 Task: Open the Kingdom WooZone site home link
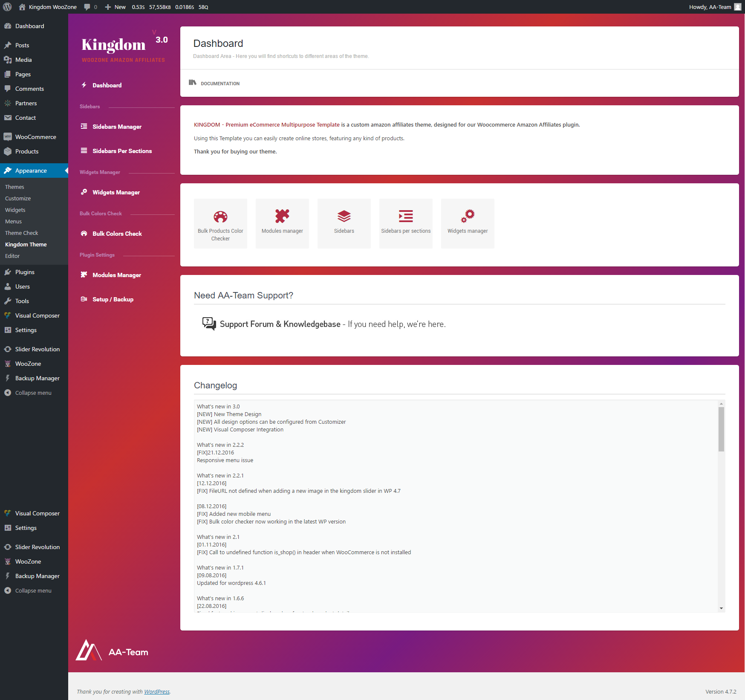click(48, 7)
